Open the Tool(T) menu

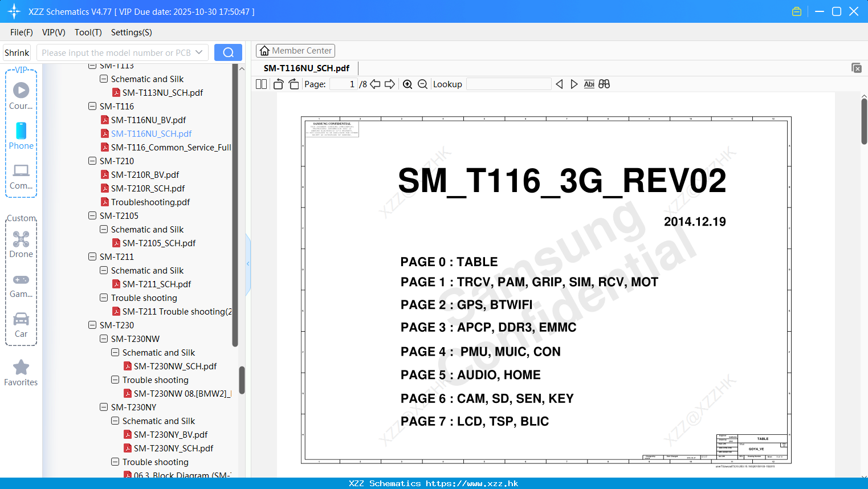coord(88,32)
